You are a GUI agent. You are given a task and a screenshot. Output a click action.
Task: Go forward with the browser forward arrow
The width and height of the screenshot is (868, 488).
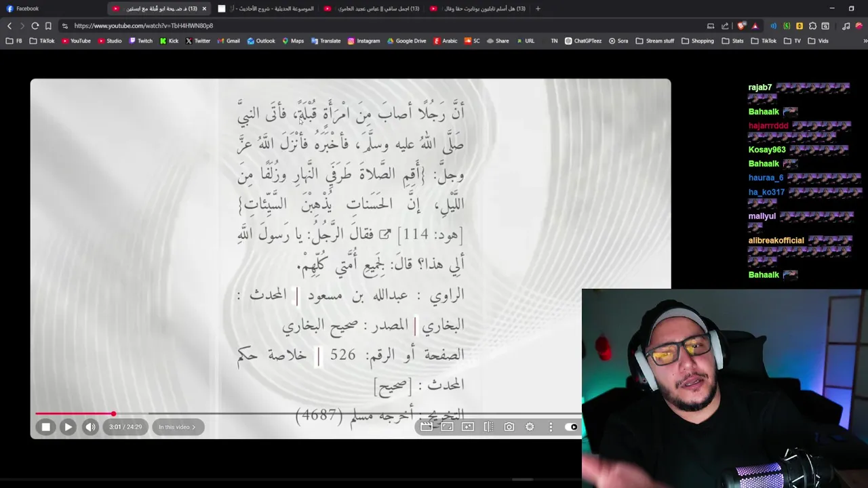(22, 26)
